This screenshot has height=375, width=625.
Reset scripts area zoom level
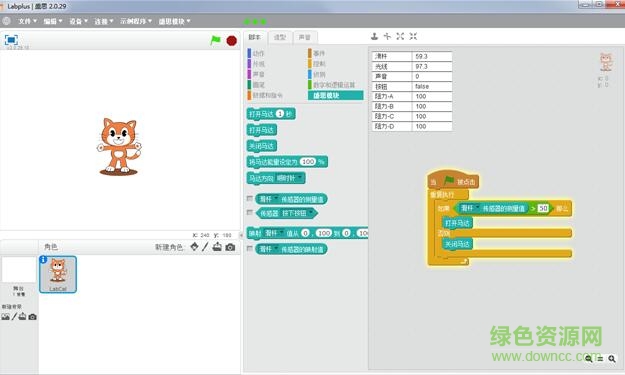tap(600, 359)
